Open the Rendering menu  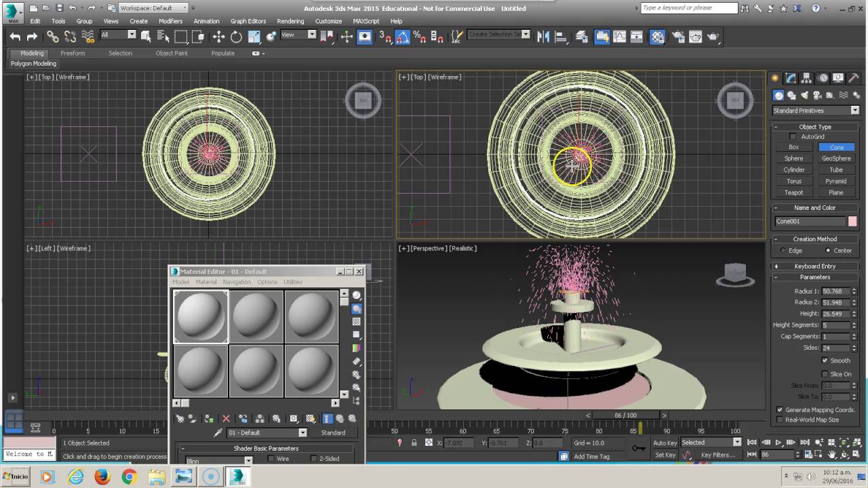click(x=290, y=21)
